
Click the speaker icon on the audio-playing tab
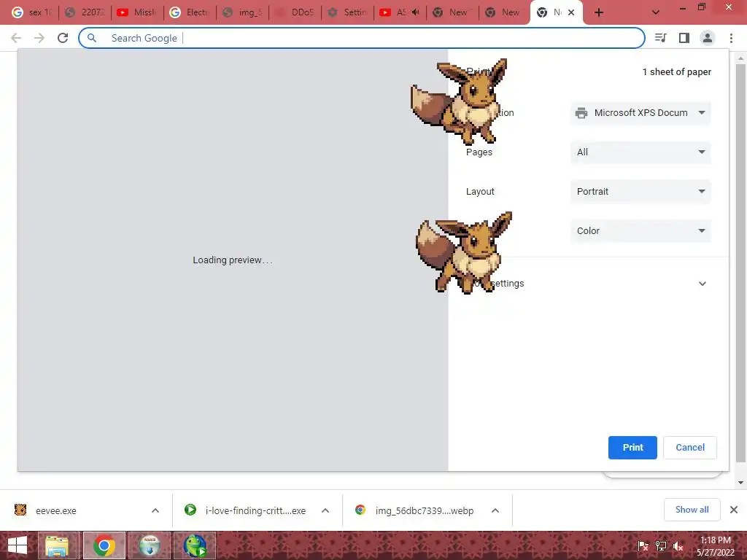click(415, 12)
